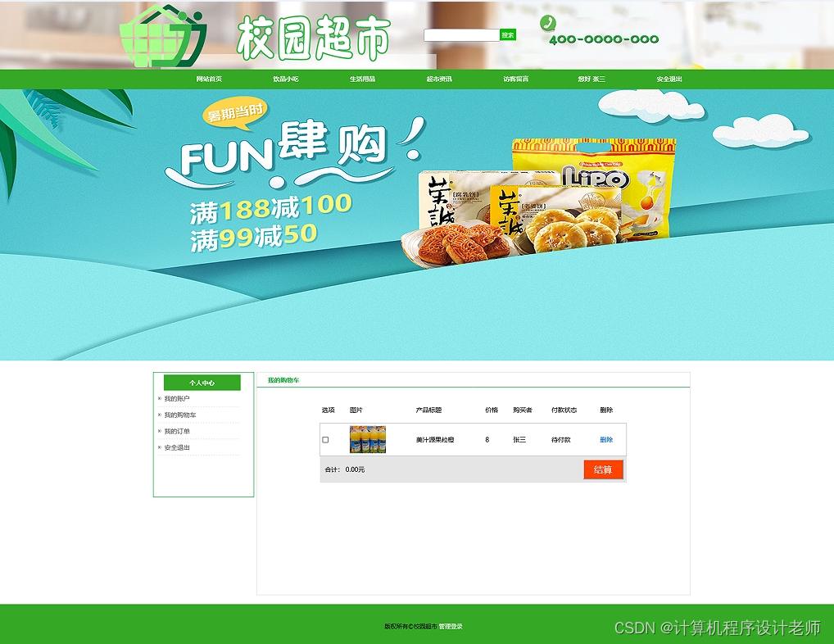Click the 购买者 column header
The height and width of the screenshot is (644, 834).
(523, 410)
